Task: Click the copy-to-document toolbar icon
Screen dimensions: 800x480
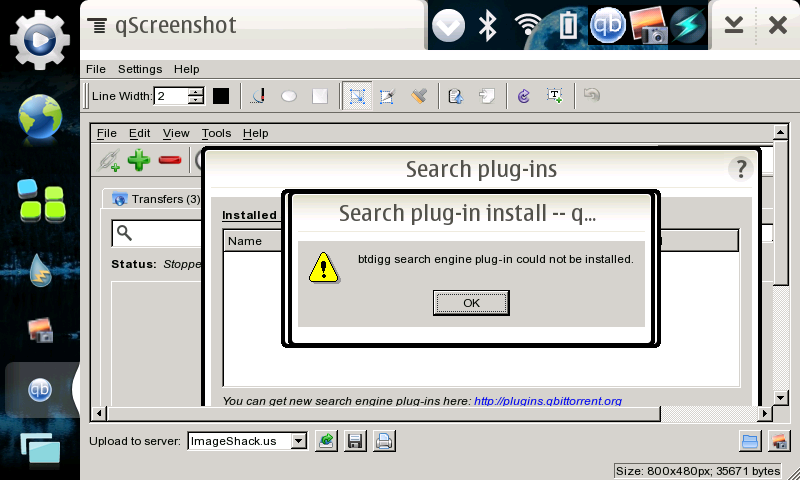Action: 487,96
